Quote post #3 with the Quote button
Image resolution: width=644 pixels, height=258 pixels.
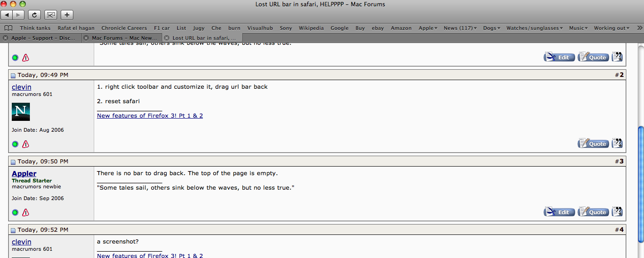click(x=593, y=212)
